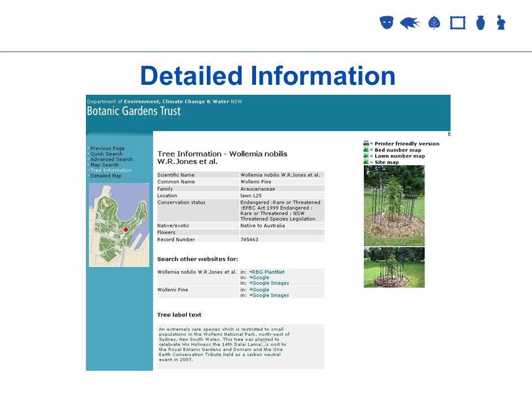Click the map icon beside Lawn number map
Screen dimensions: 532x399
(x=366, y=156)
